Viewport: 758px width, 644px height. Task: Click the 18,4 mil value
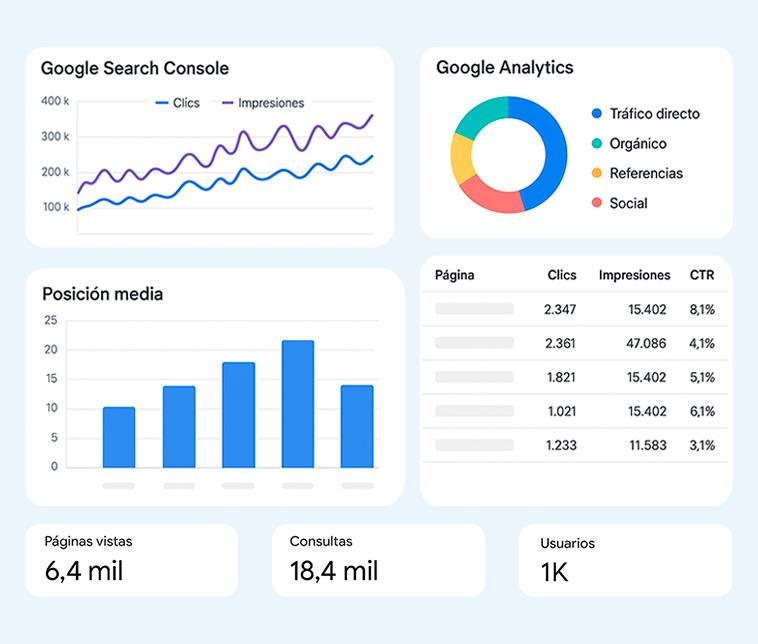tap(334, 571)
